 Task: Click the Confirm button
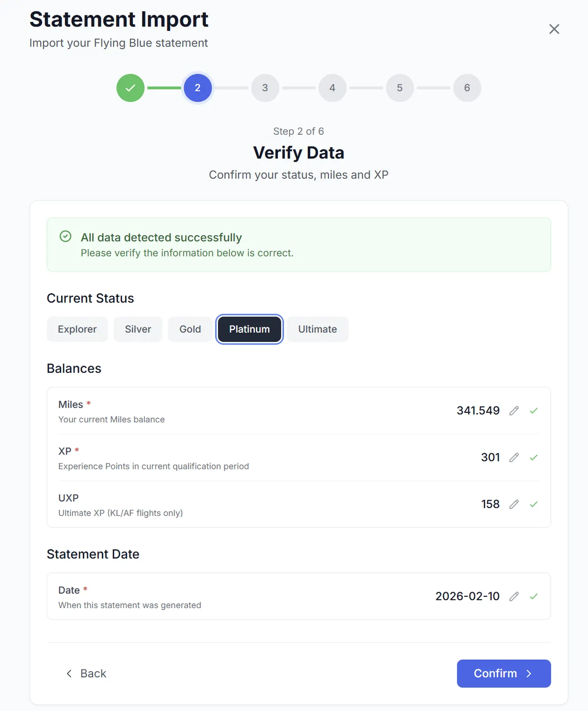click(504, 673)
